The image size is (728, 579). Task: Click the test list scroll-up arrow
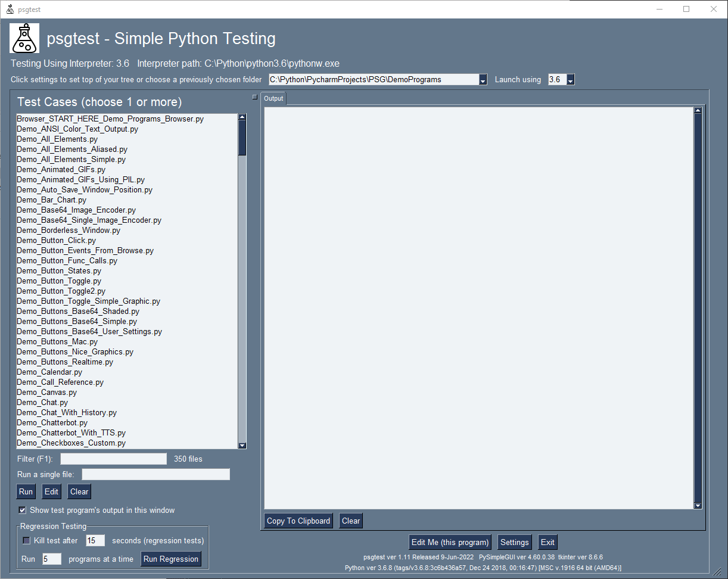point(242,117)
